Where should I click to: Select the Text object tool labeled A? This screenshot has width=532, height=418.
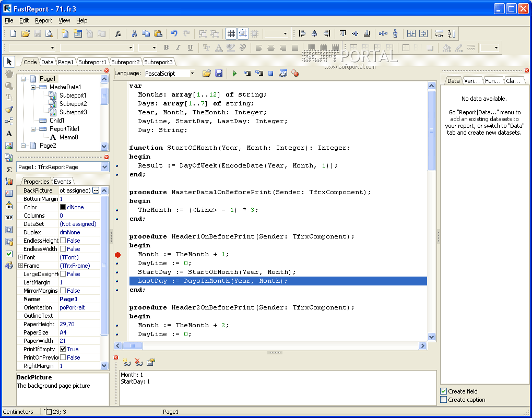pos(9,134)
